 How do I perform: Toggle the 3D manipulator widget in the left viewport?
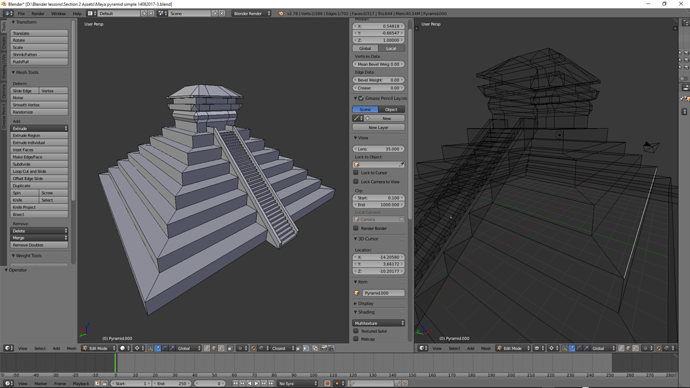coord(150,348)
